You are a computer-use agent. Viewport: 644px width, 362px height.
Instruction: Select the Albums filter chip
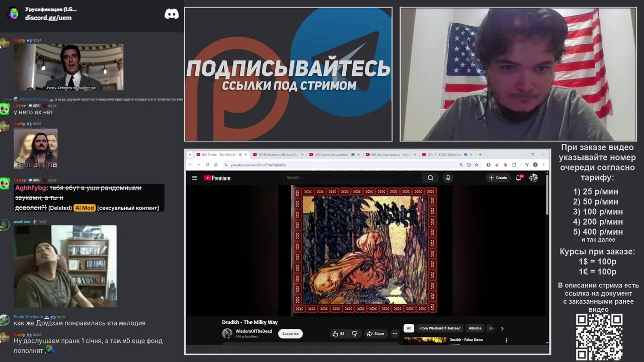pos(475,328)
